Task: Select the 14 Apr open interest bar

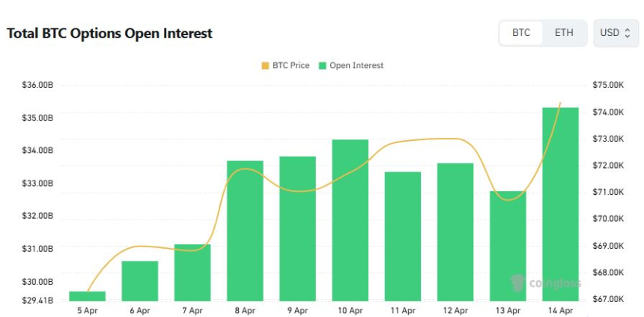Action: (560, 204)
